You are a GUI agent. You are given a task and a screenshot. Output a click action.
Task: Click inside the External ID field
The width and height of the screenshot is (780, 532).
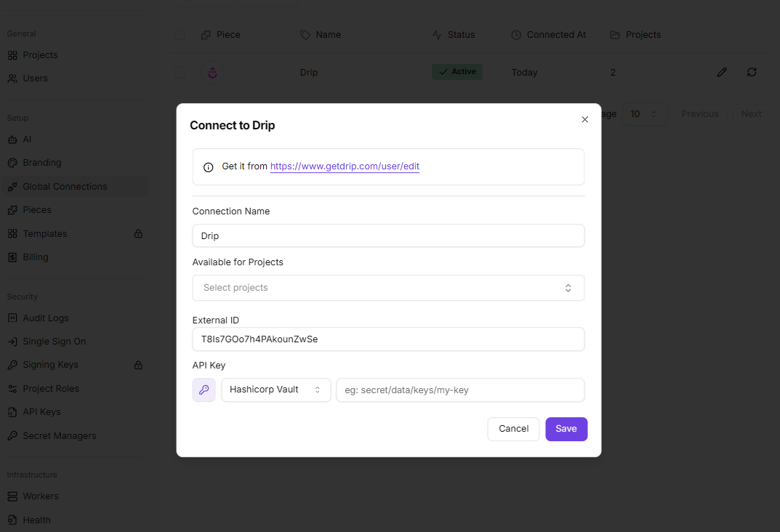pos(388,339)
